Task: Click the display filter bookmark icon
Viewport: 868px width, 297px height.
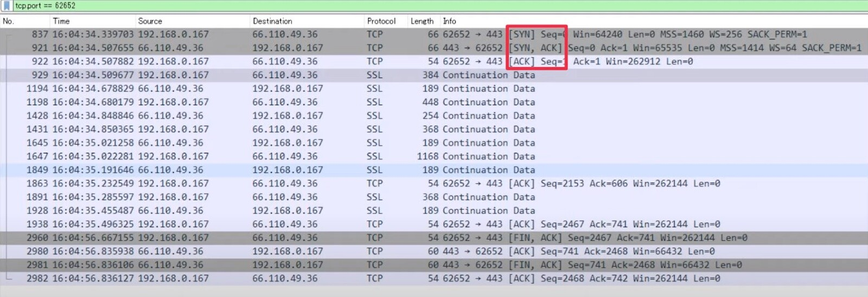Action: pyautogui.click(x=7, y=5)
